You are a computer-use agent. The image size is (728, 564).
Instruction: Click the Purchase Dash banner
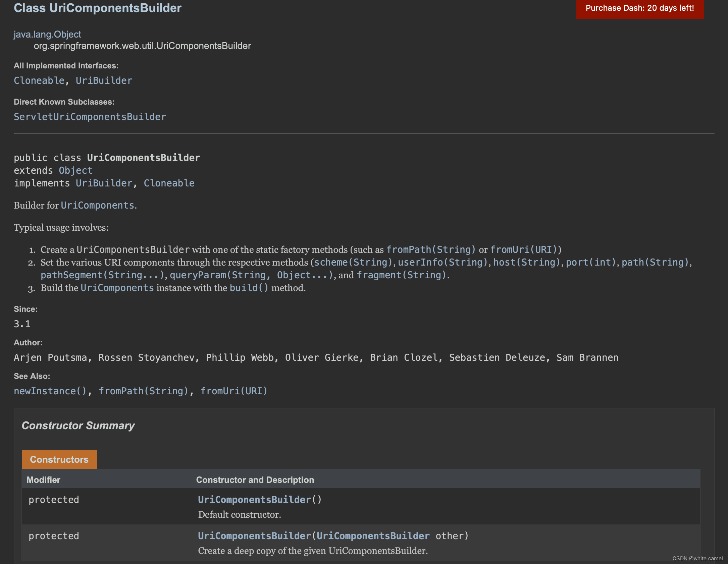639,8
